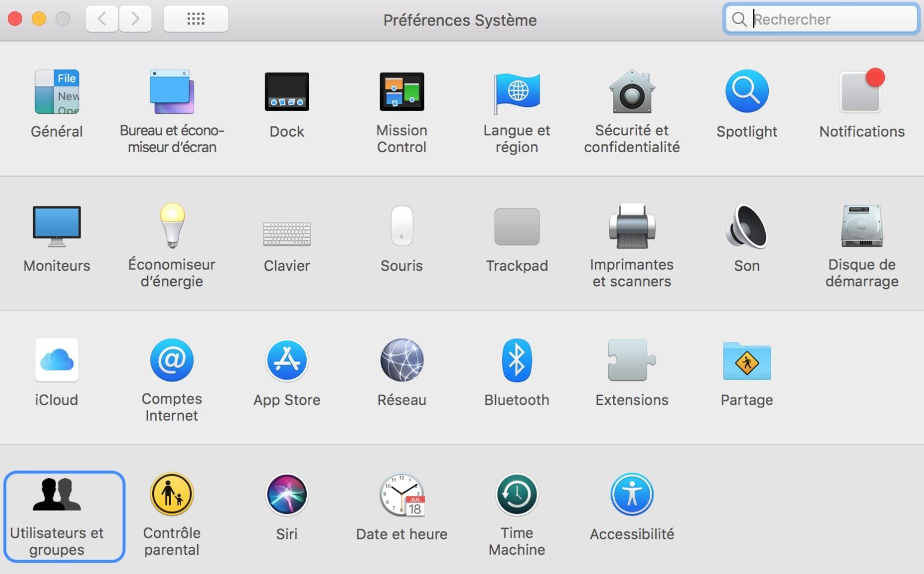The width and height of the screenshot is (924, 574).
Task: Open iCloud preferences
Action: pyautogui.click(x=57, y=372)
